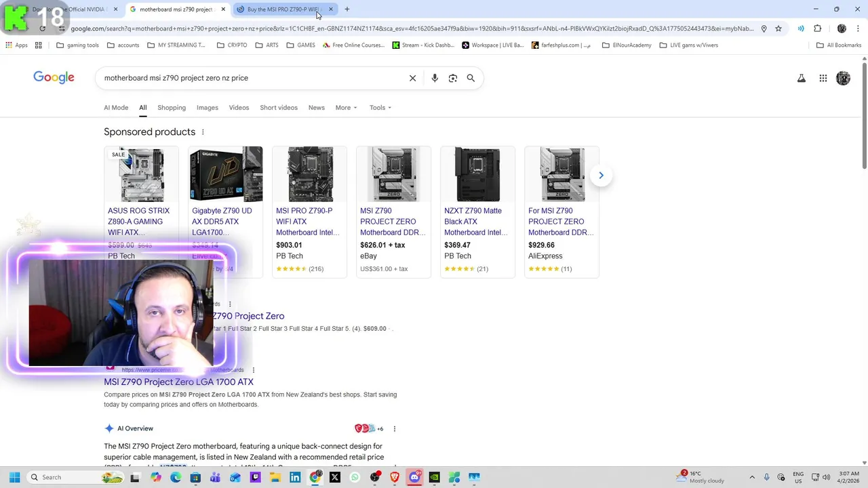Open ASUS ROG STRIX Z890-A product thumbnail

click(141, 175)
